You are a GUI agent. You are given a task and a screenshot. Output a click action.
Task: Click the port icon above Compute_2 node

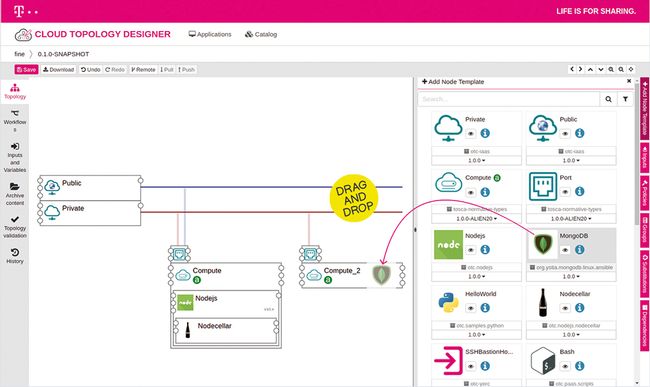tap(310, 253)
